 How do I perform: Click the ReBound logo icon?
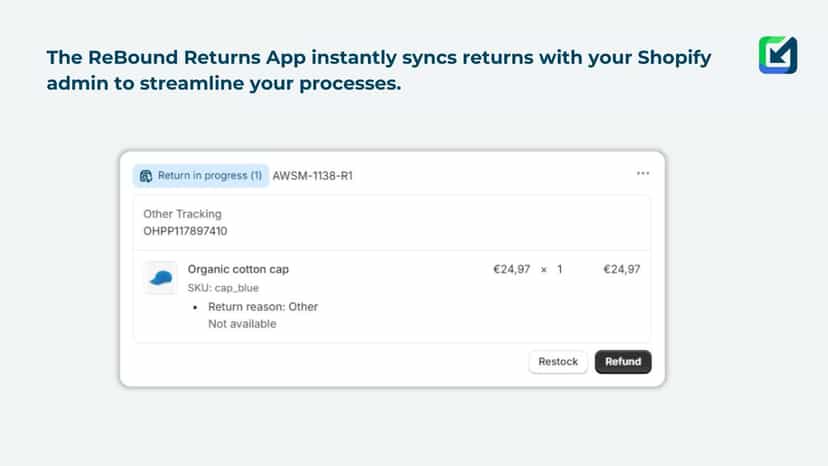point(778,55)
